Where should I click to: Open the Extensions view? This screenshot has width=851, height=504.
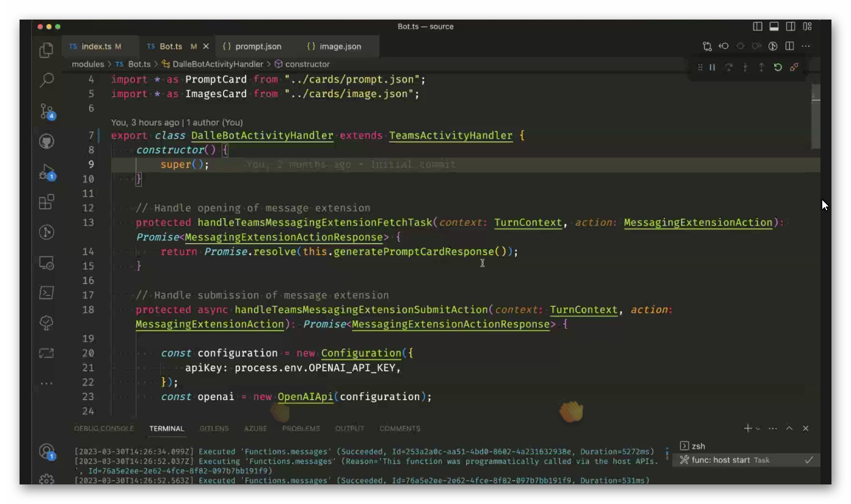(x=46, y=202)
